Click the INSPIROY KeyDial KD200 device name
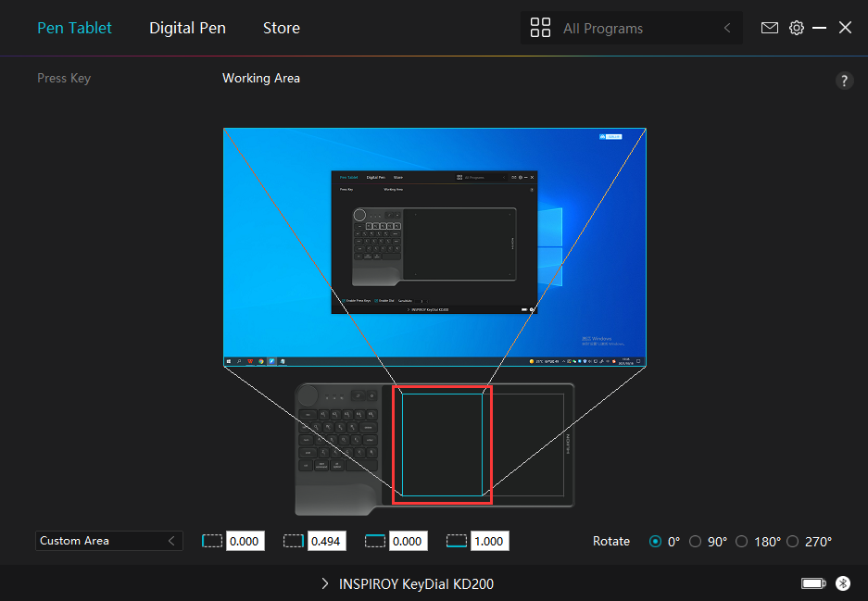Image resolution: width=868 pixels, height=601 pixels. click(416, 583)
